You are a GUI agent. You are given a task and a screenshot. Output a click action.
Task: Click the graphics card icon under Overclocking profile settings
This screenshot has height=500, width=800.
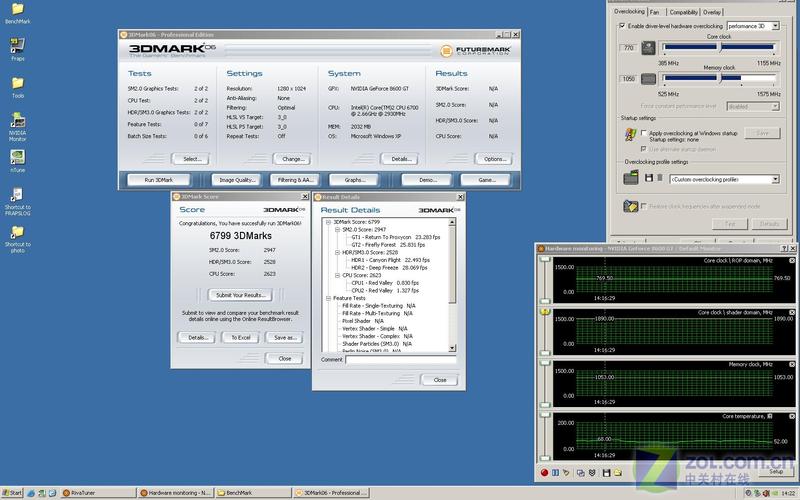631,178
